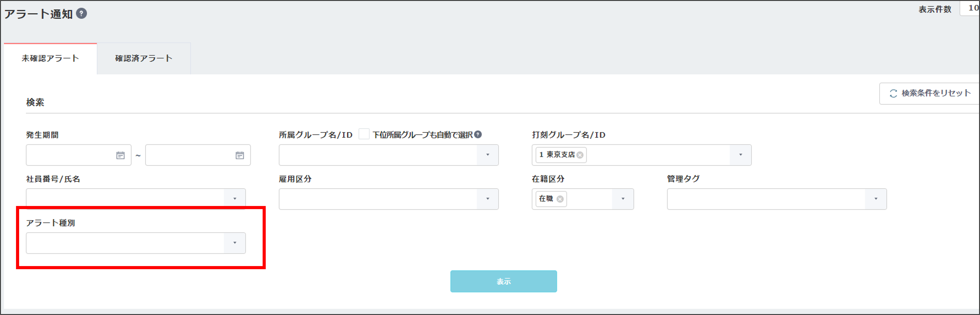Open the 雇用区分 dropdown
Viewport: 980px width, 315px height.
click(x=487, y=199)
